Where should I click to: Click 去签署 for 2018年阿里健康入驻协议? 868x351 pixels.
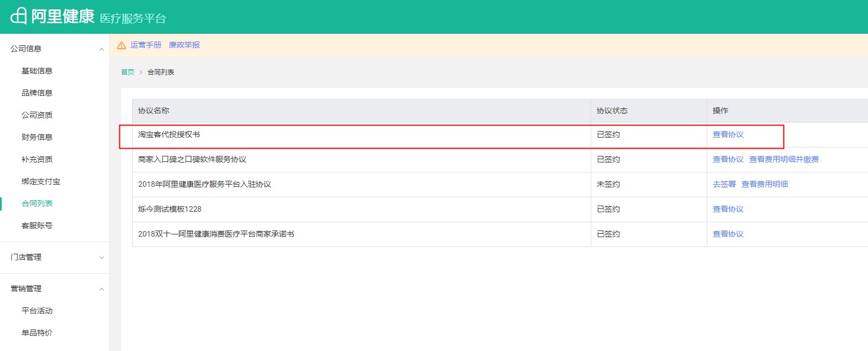tap(724, 184)
